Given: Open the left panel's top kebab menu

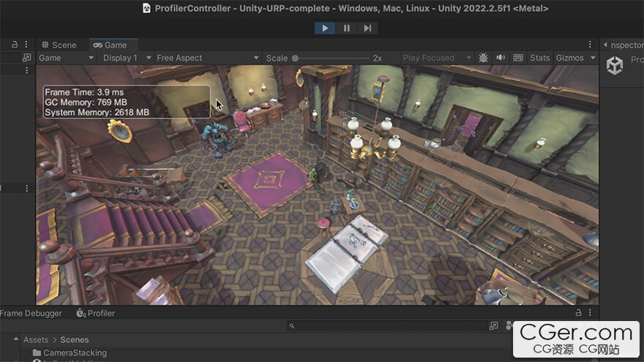Looking at the screenshot, I should [x=26, y=45].
